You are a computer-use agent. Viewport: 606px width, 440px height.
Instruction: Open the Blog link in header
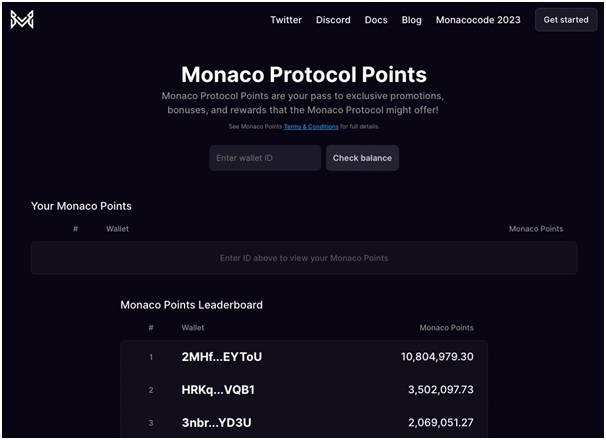click(411, 20)
